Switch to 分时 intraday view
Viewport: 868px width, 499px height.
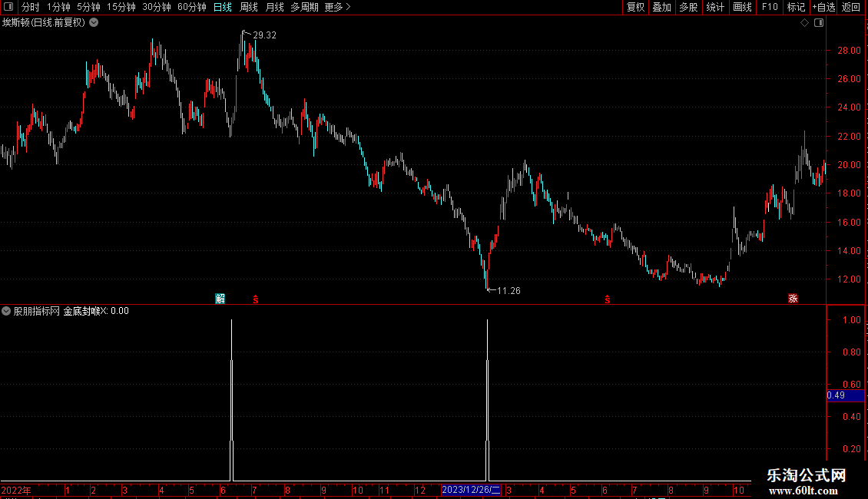(31, 7)
